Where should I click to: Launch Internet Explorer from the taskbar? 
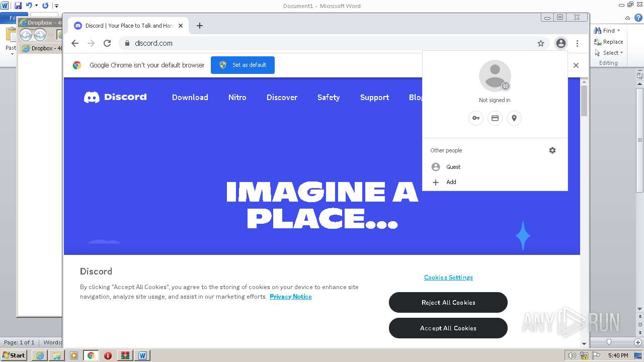40,355
